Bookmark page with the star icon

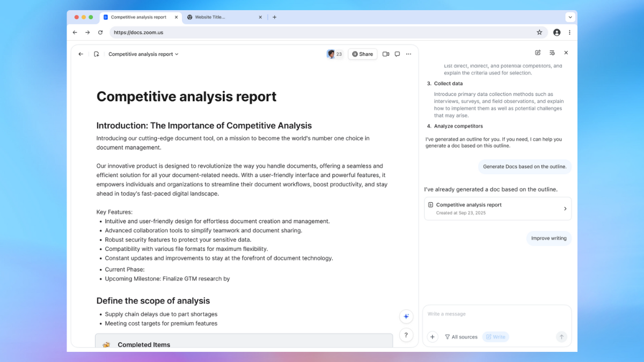[539, 32]
